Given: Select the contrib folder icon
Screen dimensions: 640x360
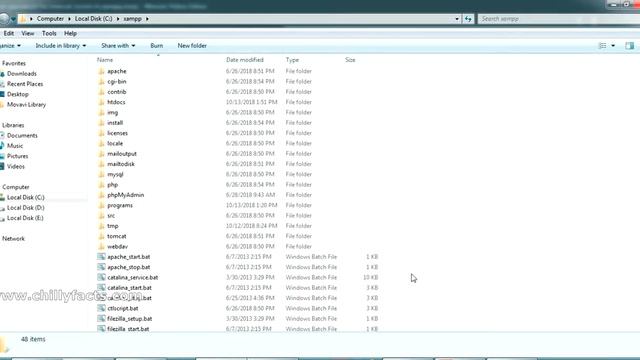Looking at the screenshot, I should [102, 92].
